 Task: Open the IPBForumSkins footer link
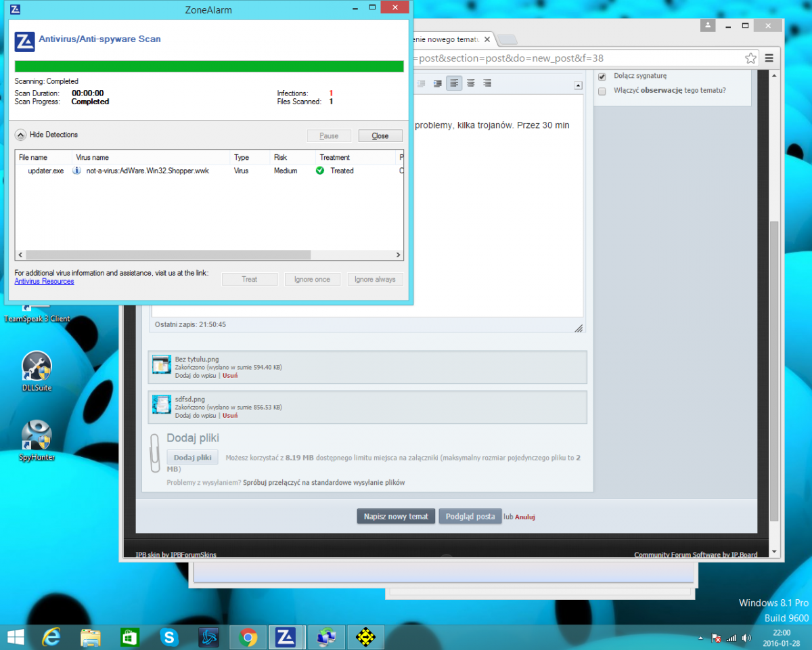(194, 555)
